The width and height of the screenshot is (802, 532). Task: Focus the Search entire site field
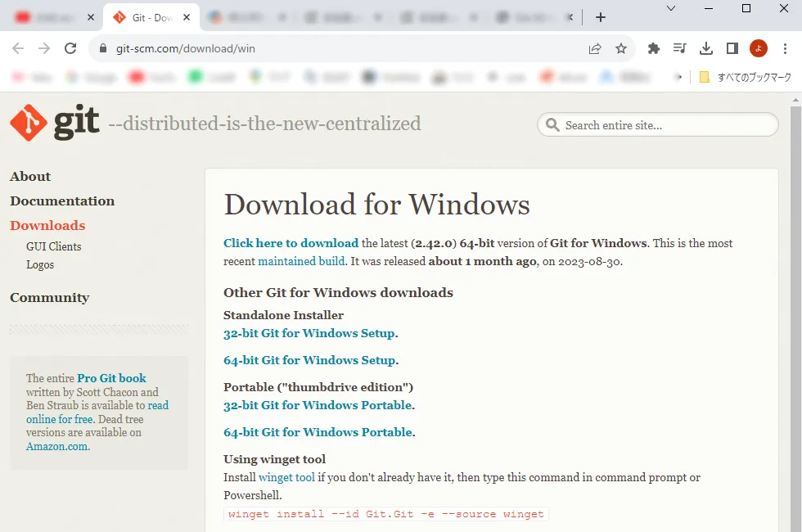pyautogui.click(x=658, y=124)
